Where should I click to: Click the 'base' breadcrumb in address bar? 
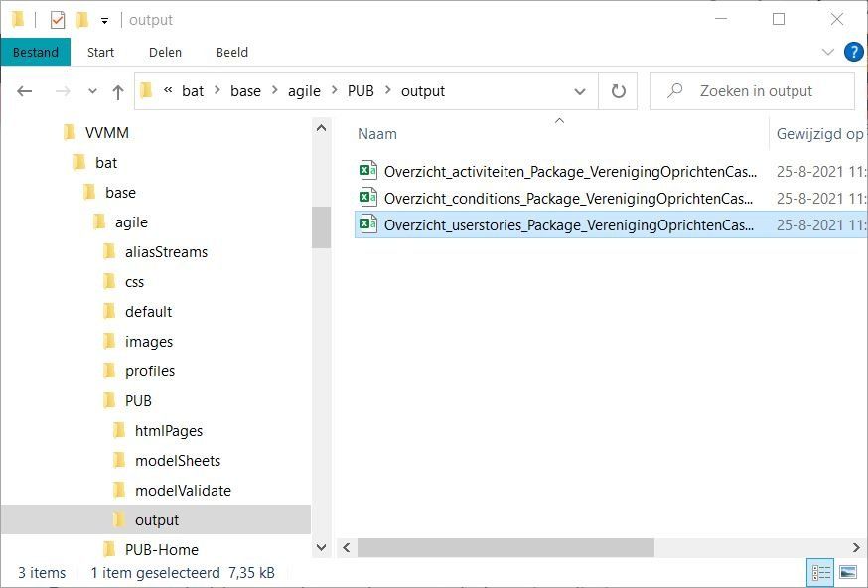pos(245,91)
